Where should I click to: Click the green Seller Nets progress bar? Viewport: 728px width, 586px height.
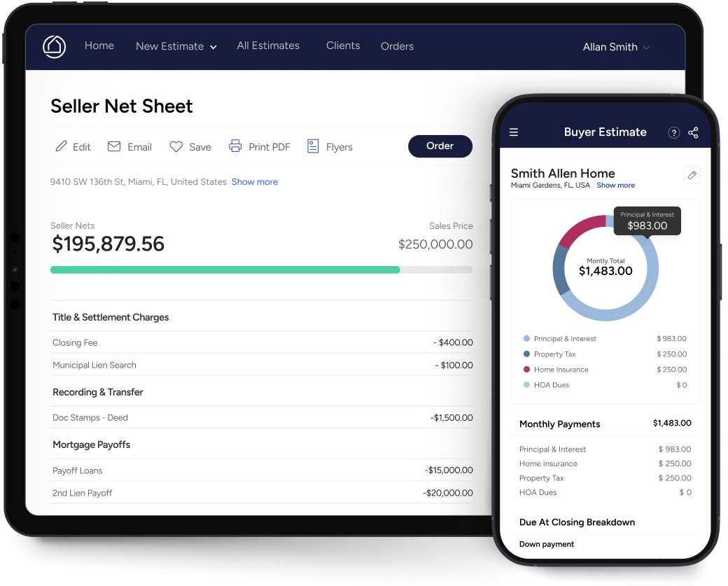(x=225, y=270)
